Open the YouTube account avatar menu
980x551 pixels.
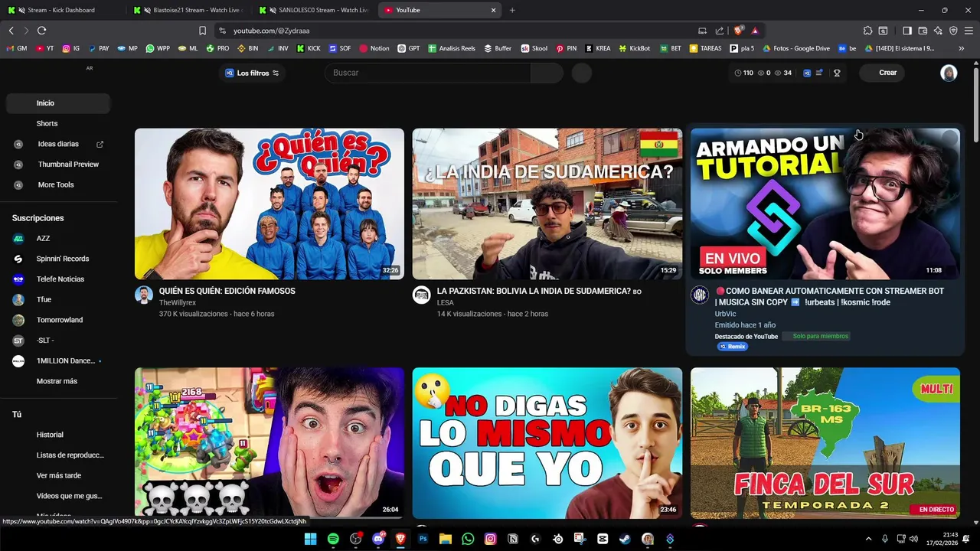point(949,73)
